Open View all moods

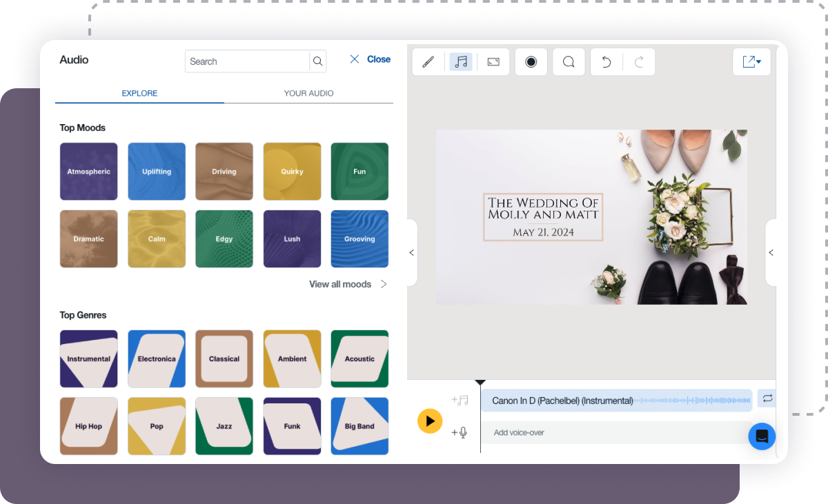click(340, 284)
